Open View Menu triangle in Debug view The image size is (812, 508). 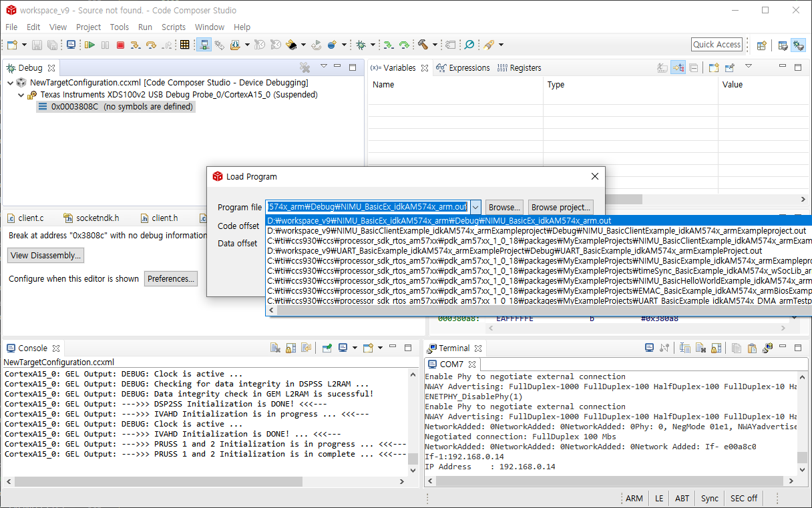tap(324, 67)
